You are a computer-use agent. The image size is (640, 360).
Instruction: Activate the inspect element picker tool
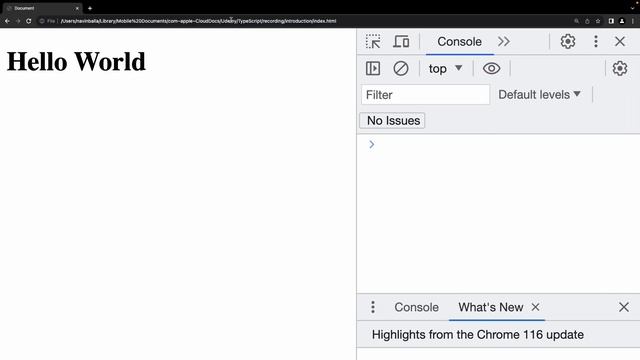[373, 42]
